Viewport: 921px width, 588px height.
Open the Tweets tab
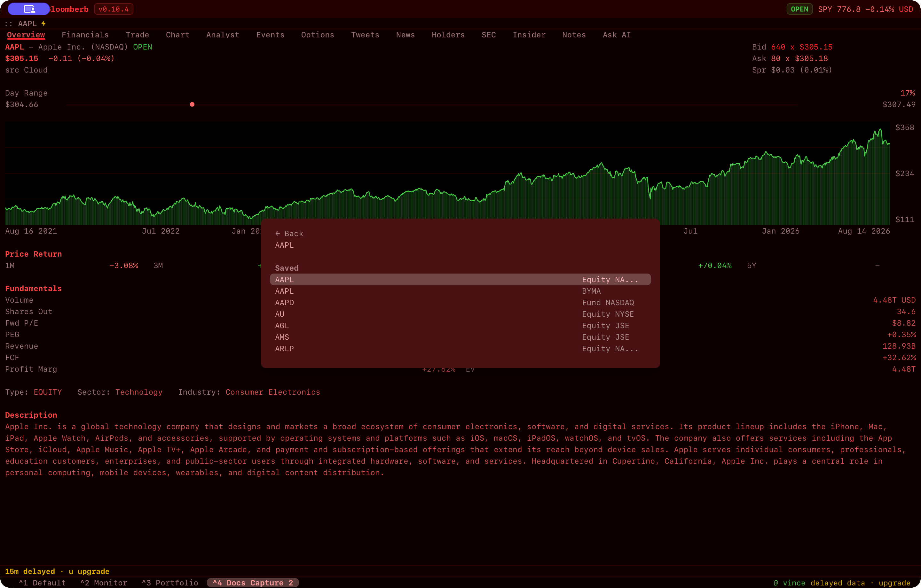(x=365, y=35)
